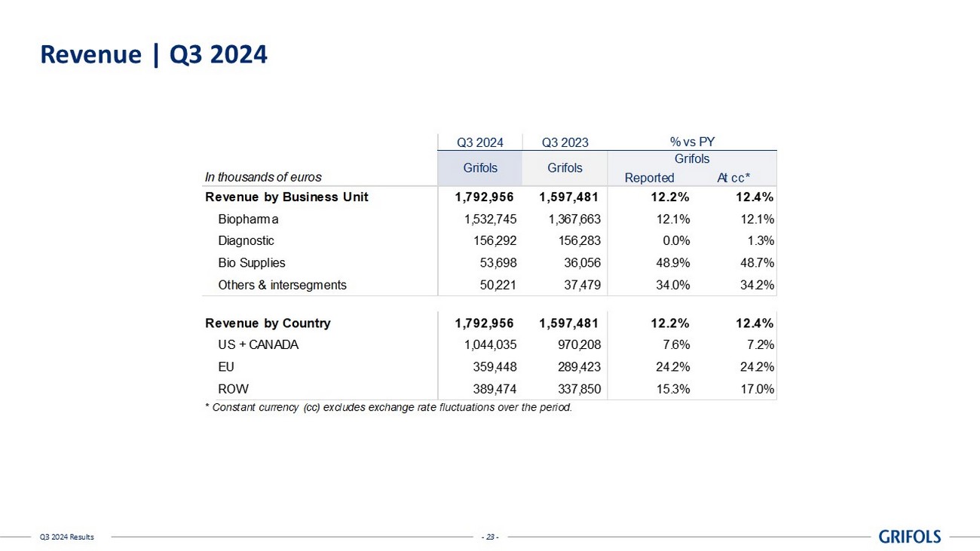This screenshot has height=551, width=980.
Task: Click the slide title Revenue | Q3 2024
Action: pos(153,55)
